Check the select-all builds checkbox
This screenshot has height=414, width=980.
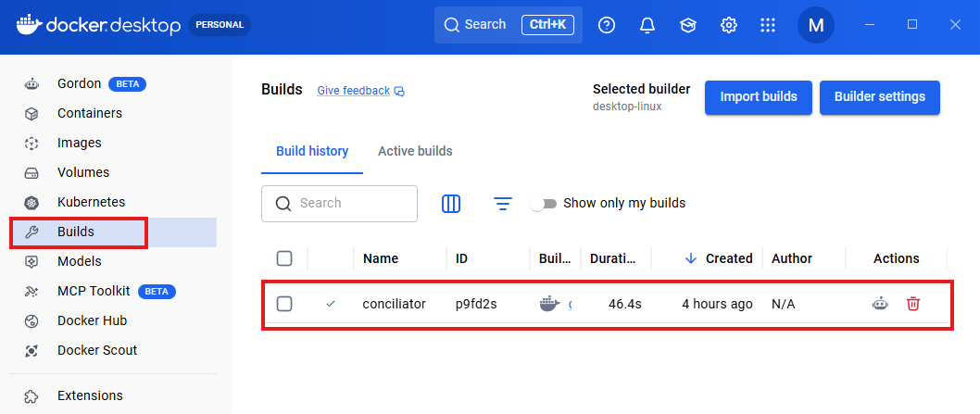284,258
